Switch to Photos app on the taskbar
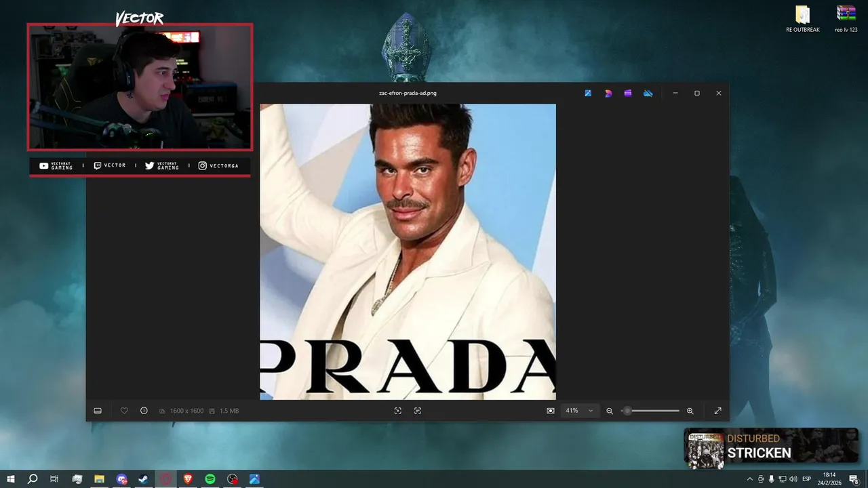The height and width of the screenshot is (488, 868). point(254,479)
